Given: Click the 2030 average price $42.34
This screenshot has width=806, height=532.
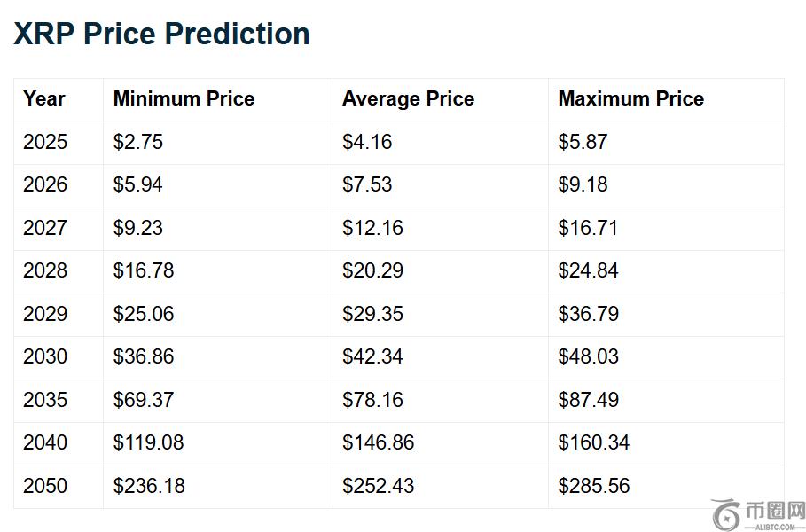Looking at the screenshot, I should click(372, 356).
